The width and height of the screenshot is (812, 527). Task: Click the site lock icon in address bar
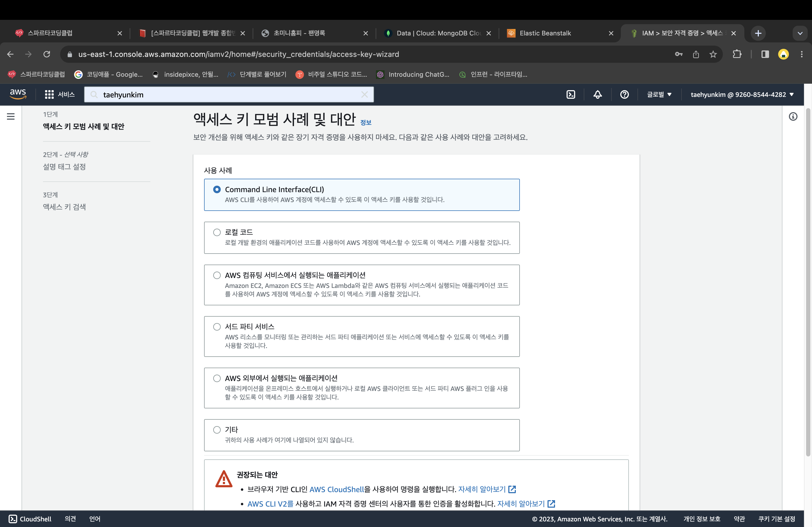pyautogui.click(x=70, y=54)
